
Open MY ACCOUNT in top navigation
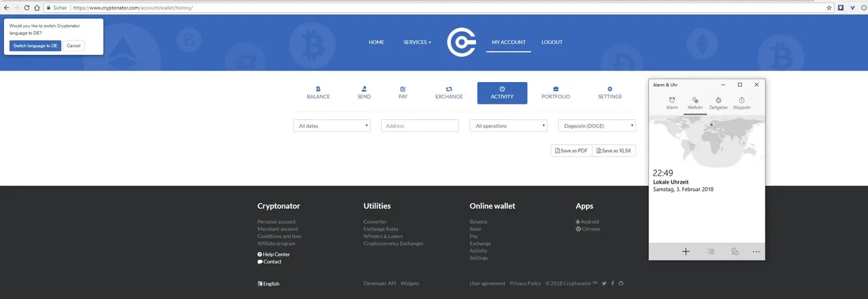point(509,42)
